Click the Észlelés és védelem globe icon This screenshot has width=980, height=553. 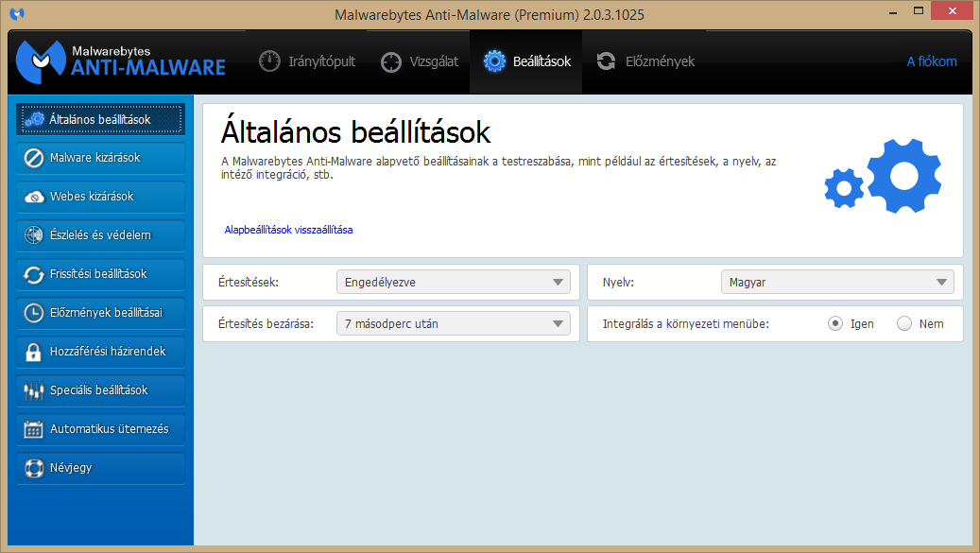[x=34, y=235]
